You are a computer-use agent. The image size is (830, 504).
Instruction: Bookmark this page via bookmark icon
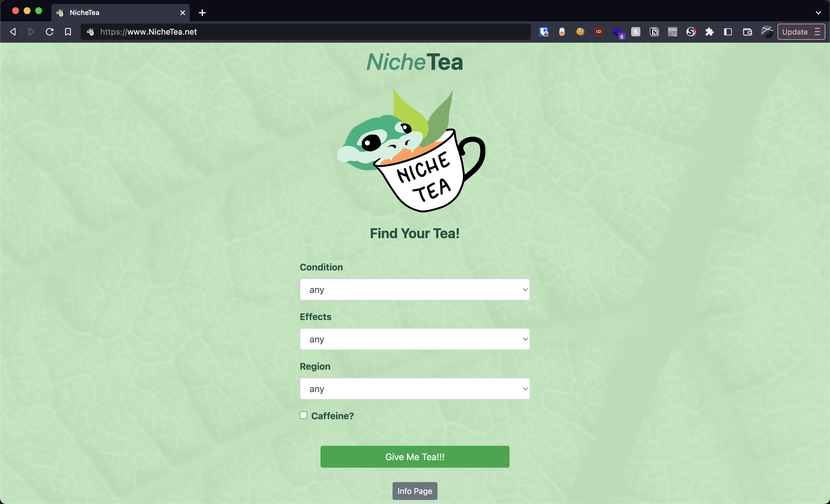coord(68,32)
